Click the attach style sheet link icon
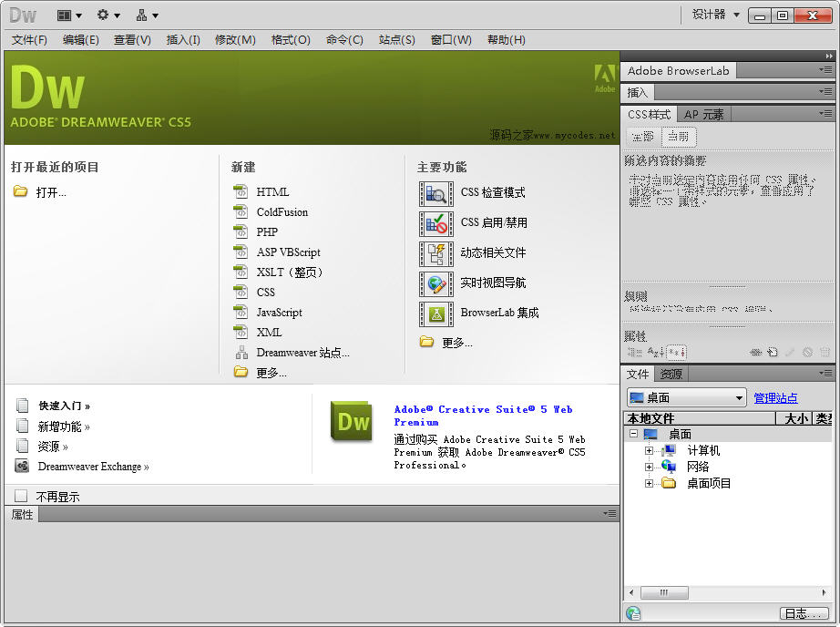This screenshot has height=627, width=840. click(755, 352)
